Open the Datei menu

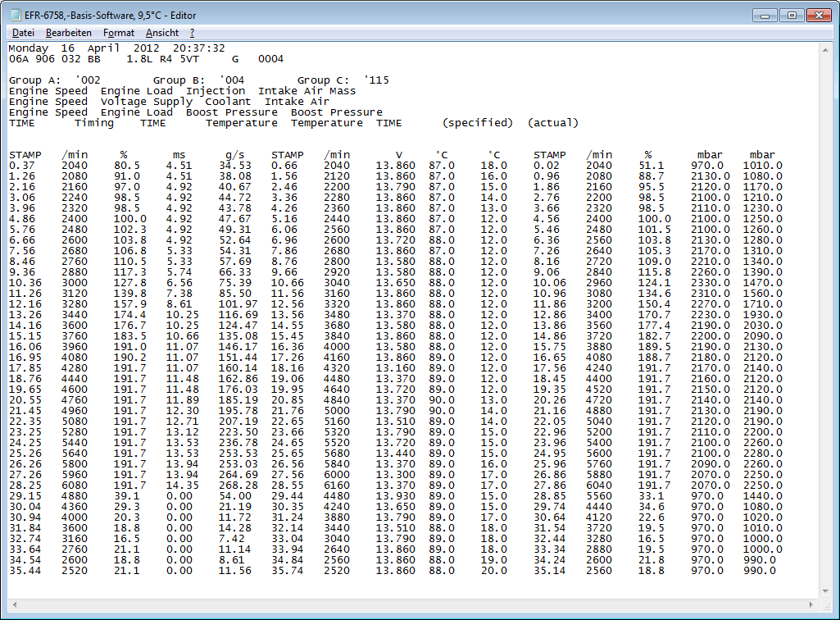(23, 33)
